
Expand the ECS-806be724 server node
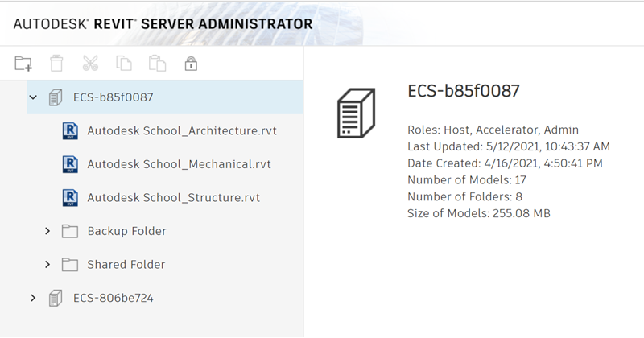point(33,298)
